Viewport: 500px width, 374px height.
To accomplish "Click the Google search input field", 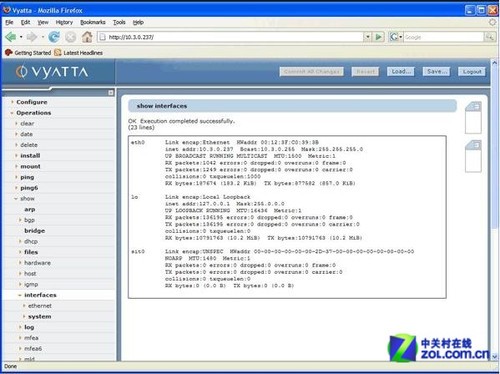I will pyautogui.click(x=443, y=37).
